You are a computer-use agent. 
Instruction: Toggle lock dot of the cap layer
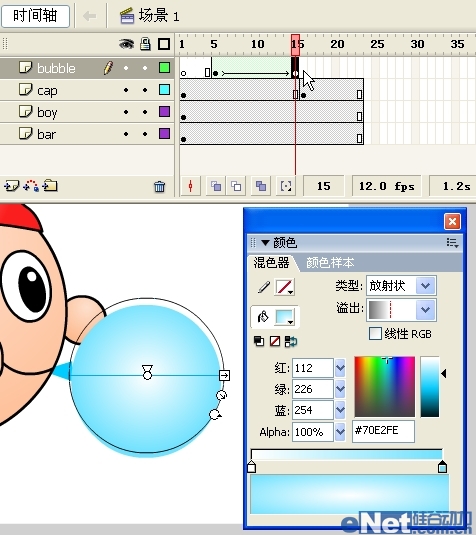tap(145, 90)
